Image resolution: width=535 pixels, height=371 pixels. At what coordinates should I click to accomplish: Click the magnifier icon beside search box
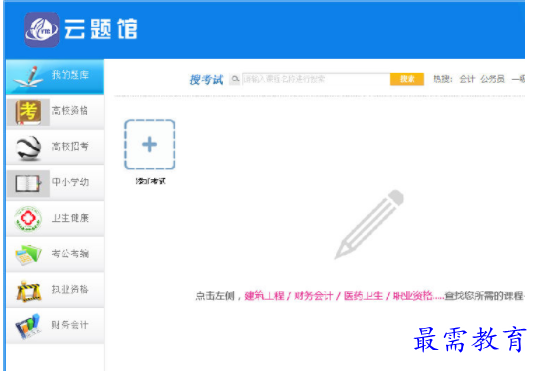pyautogui.click(x=235, y=80)
